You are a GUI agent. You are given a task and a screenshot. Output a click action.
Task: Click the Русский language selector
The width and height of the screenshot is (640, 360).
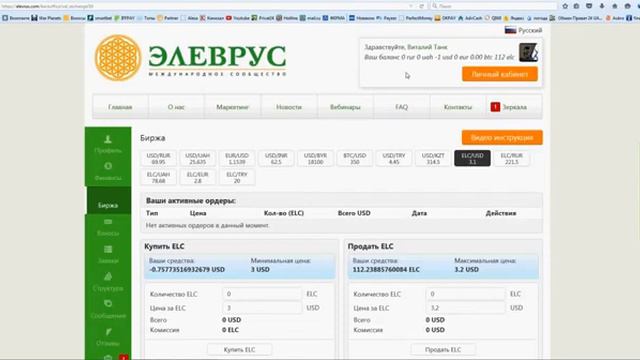(524, 30)
